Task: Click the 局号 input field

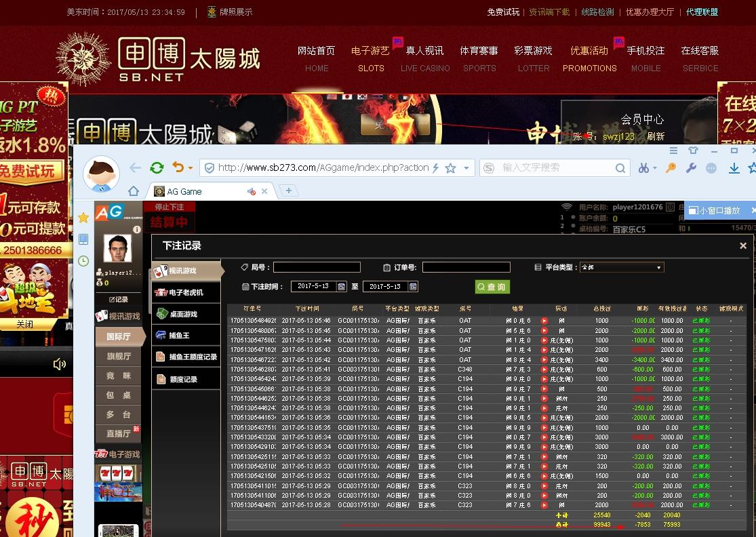Action: click(x=317, y=267)
